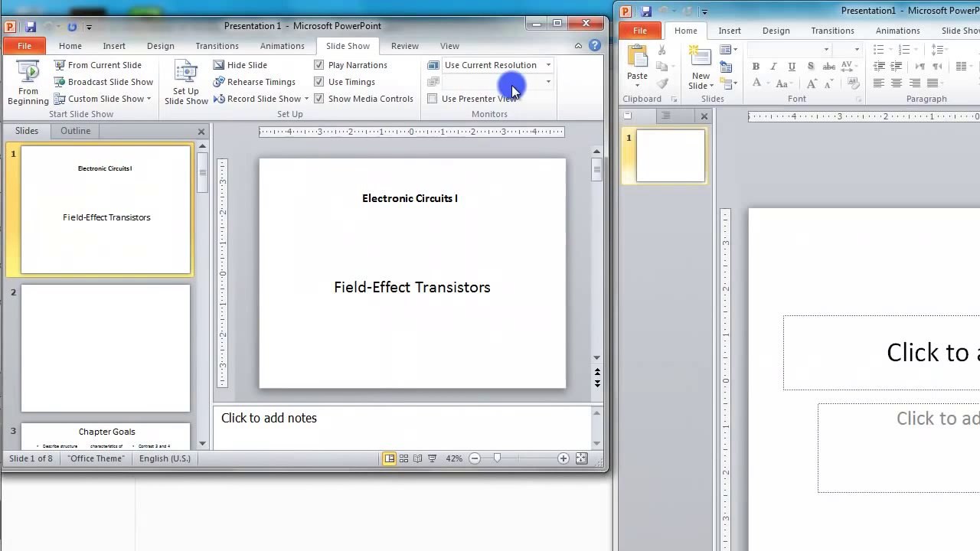Switch to Reading view in status bar
This screenshot has width=980, height=551.
pyautogui.click(x=417, y=458)
